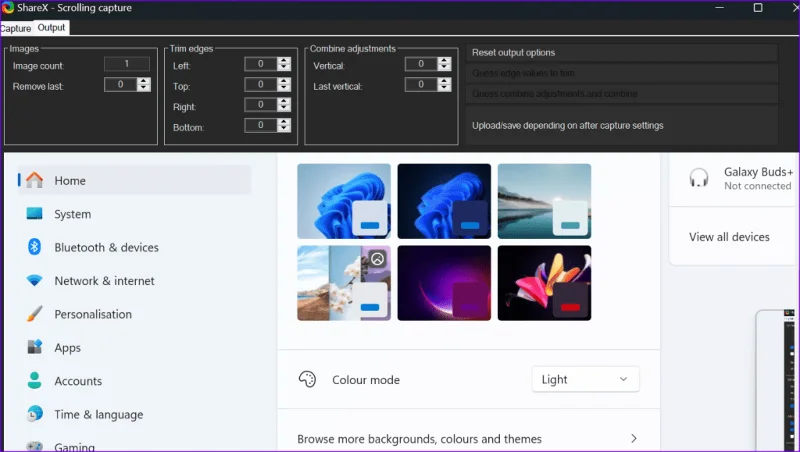Click the Trim edges Left value field
The height and width of the screenshot is (452, 800).
tap(261, 64)
